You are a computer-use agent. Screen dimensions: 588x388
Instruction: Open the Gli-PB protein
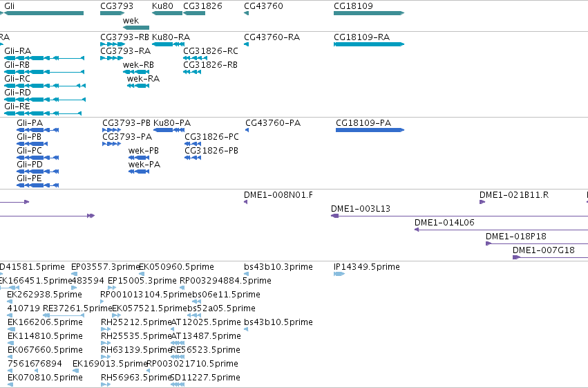click(x=29, y=137)
